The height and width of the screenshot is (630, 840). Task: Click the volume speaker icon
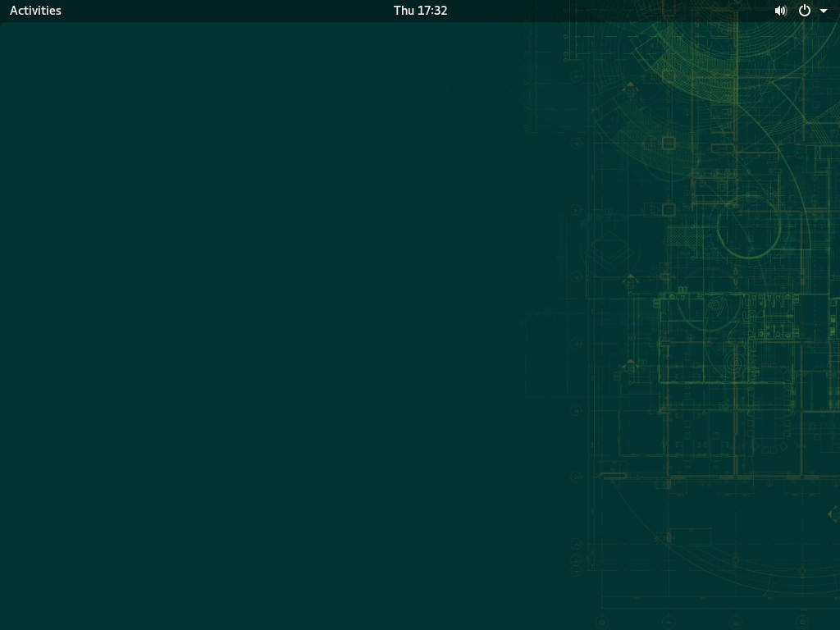pos(781,11)
